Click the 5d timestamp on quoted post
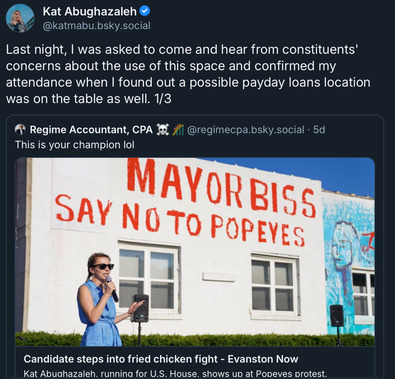The width and height of the screenshot is (395, 379). tap(319, 129)
